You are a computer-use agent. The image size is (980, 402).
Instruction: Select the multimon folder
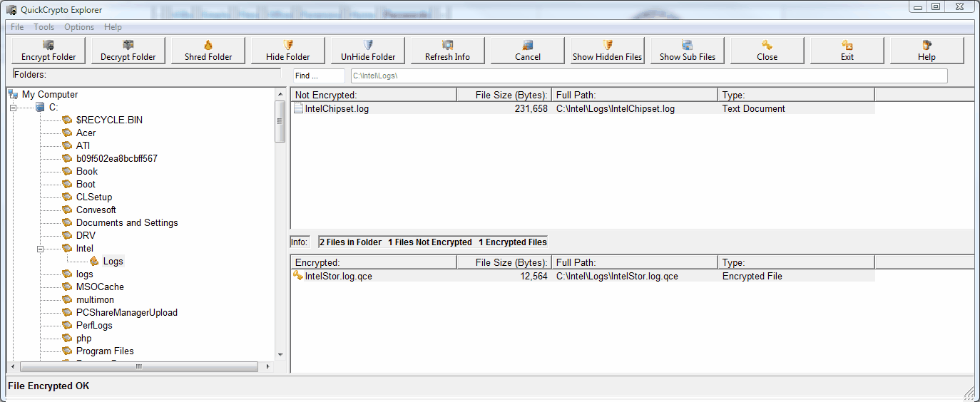(95, 299)
